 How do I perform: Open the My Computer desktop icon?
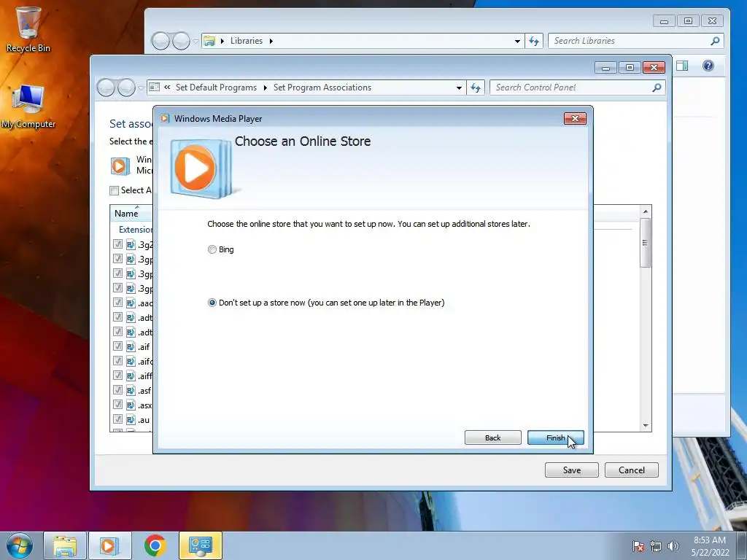click(28, 106)
